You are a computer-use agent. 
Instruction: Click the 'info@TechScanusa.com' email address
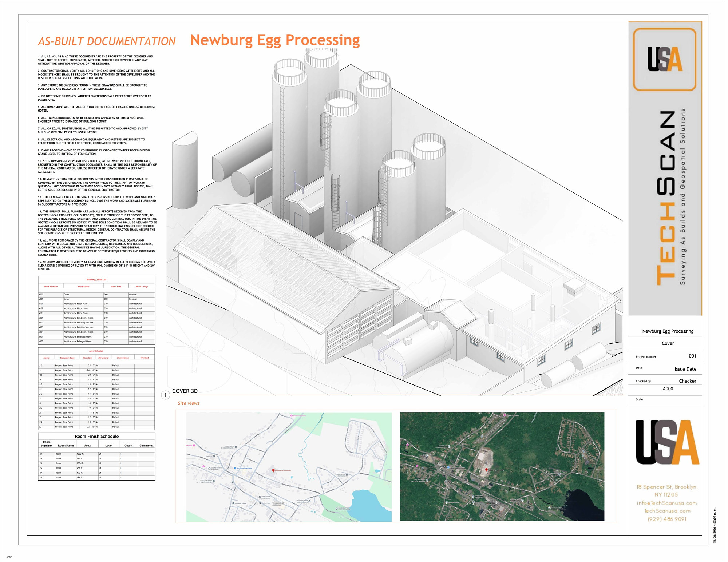point(667,503)
